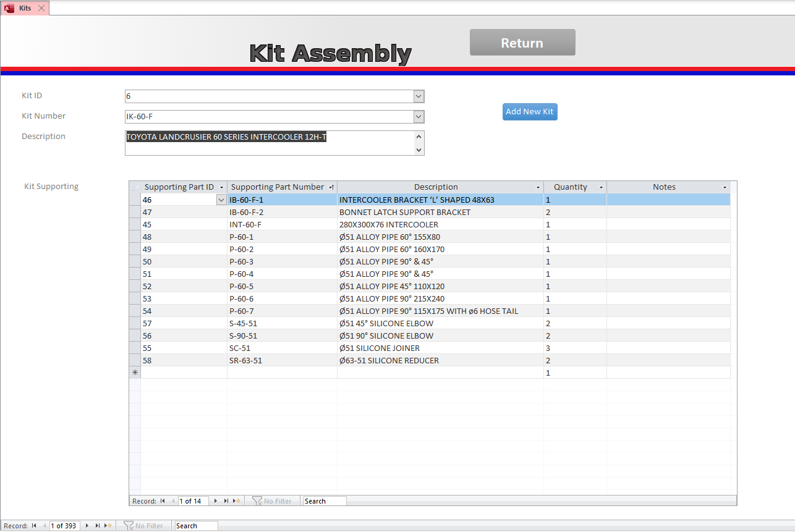Viewport: 795px width, 532px height.
Task: Go to last record in Kit Supporting navigator
Action: [226, 501]
